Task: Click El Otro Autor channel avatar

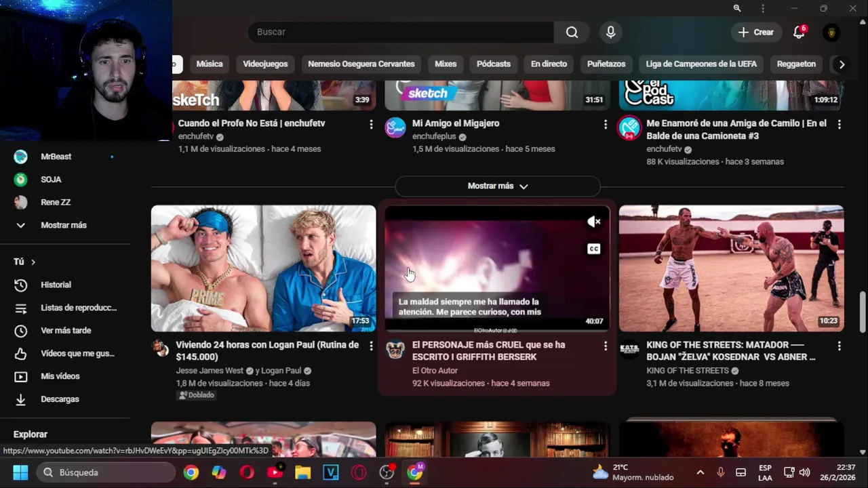Action: [x=395, y=349]
